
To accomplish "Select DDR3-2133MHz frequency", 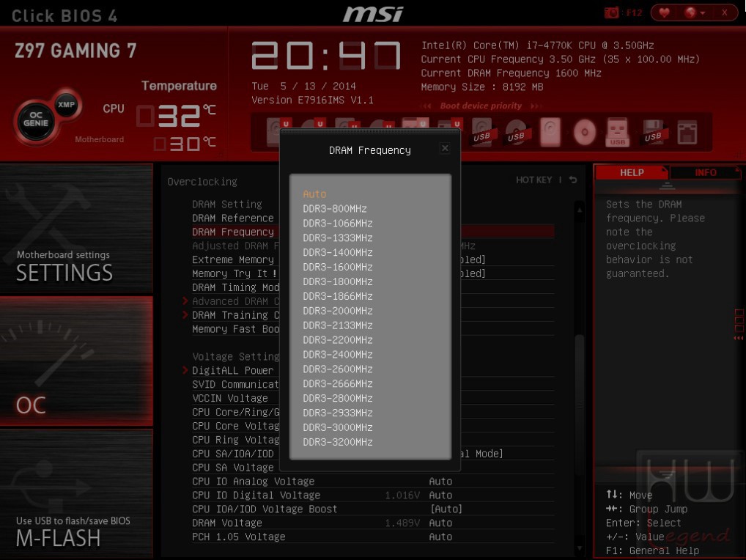I will coord(337,325).
